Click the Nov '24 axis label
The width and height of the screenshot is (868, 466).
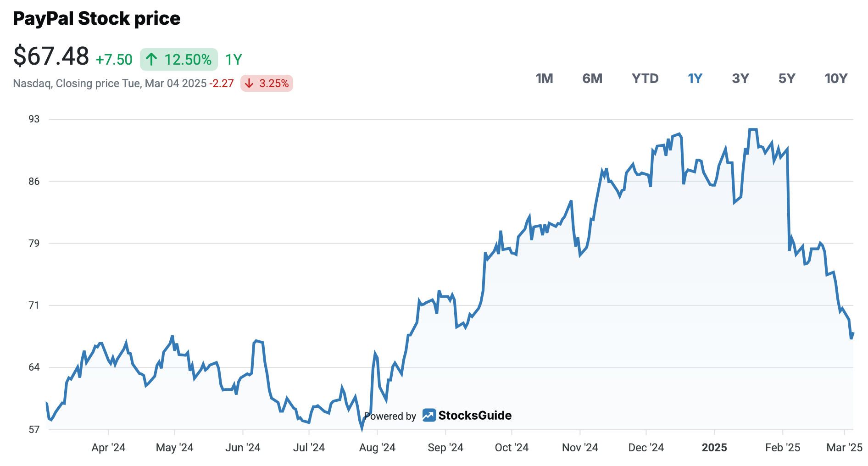tap(580, 448)
